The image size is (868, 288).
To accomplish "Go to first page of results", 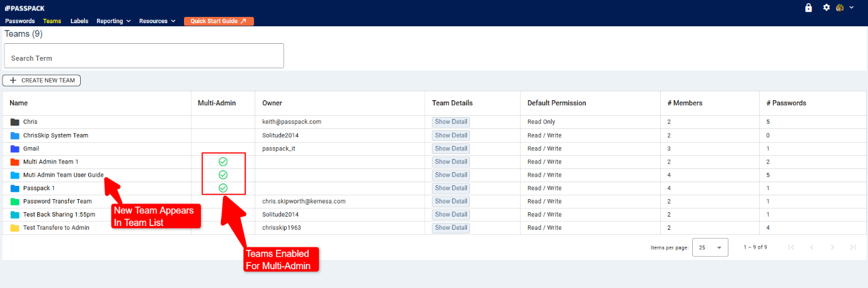I will click(791, 247).
